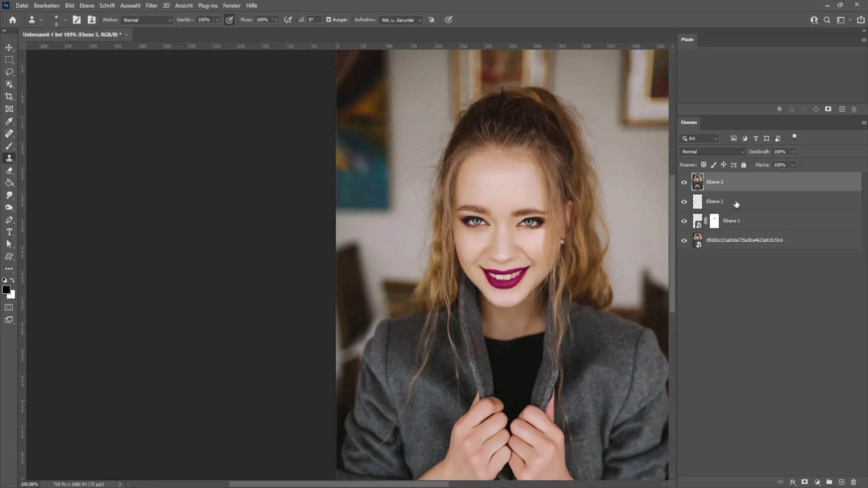The height and width of the screenshot is (488, 868).
Task: Hide Ebene 2 layer
Action: click(684, 202)
